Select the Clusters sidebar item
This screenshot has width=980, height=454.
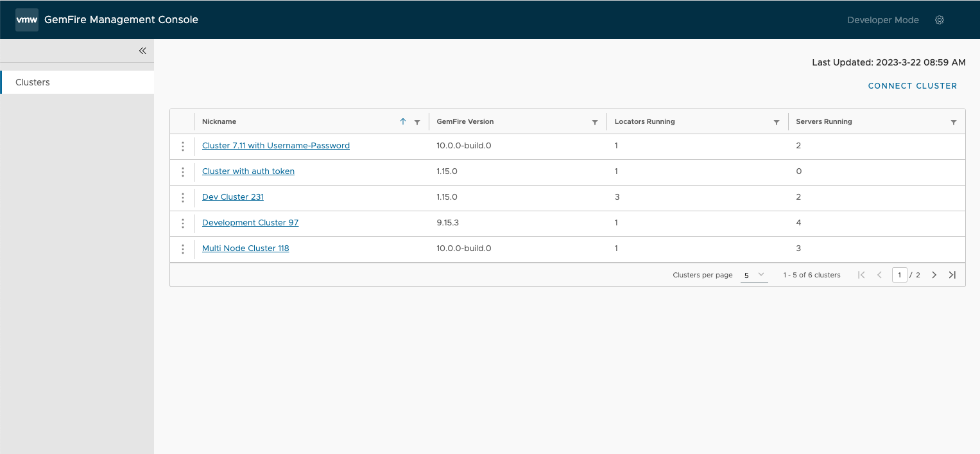(77, 82)
